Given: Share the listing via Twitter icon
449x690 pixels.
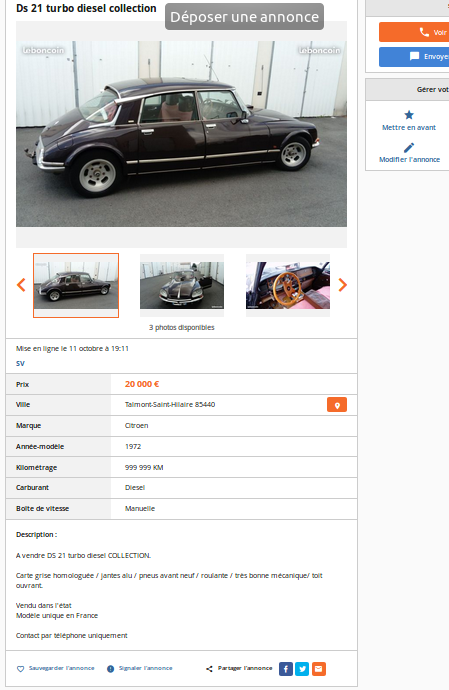Looking at the screenshot, I should tap(302, 669).
